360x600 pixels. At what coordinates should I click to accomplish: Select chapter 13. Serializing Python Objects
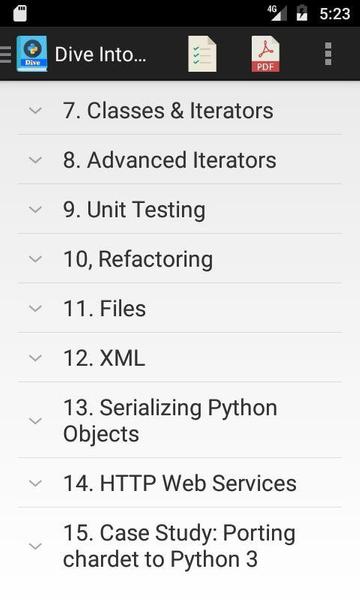click(x=179, y=420)
